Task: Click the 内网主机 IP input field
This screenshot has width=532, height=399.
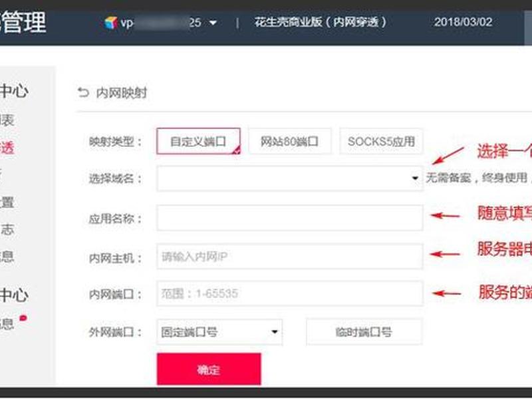Action: click(290, 257)
